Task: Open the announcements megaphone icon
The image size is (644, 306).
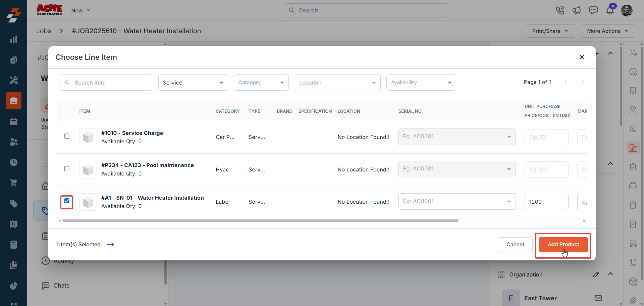Action: point(577,10)
